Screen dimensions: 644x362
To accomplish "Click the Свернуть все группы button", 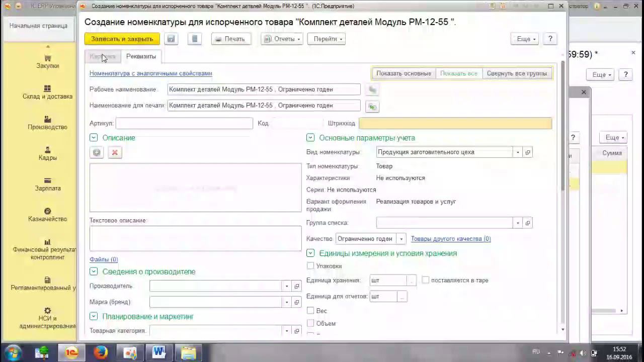I will [x=517, y=73].
